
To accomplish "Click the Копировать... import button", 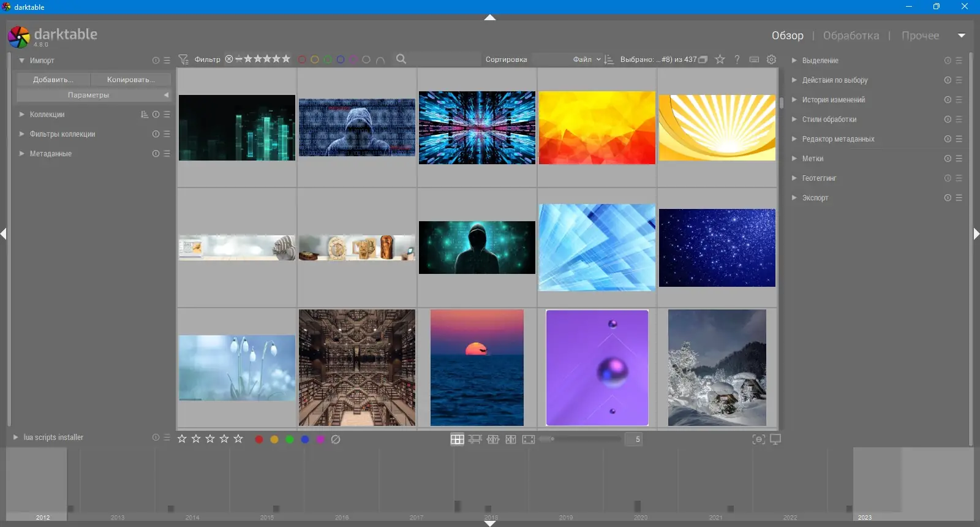I will point(131,80).
